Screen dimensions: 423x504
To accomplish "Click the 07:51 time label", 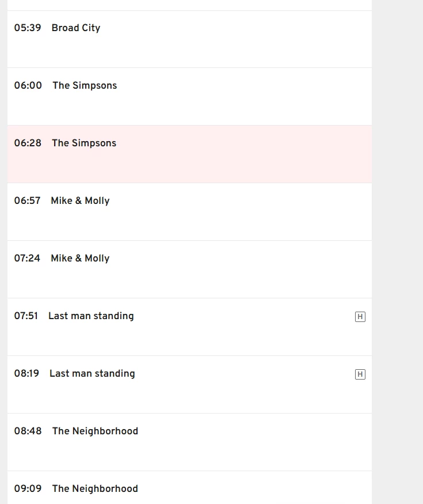I will point(26,316).
